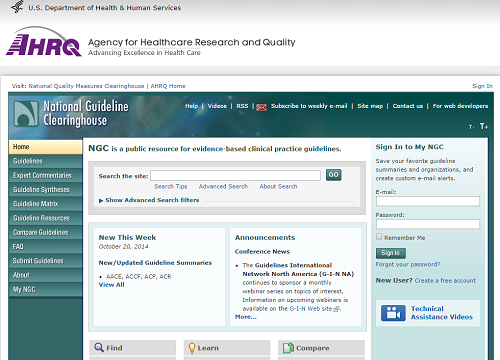Click the RSS link
The width and height of the screenshot is (500, 360).
pos(242,106)
